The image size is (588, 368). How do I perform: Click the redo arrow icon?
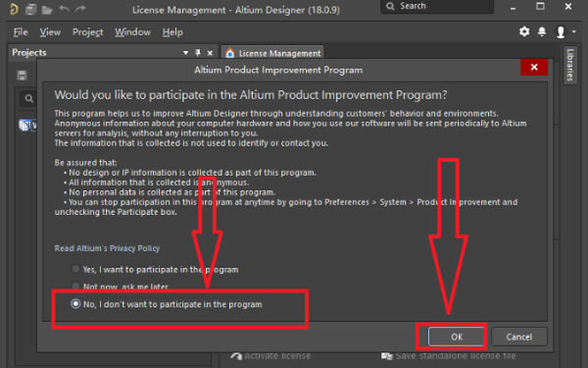pos(80,9)
